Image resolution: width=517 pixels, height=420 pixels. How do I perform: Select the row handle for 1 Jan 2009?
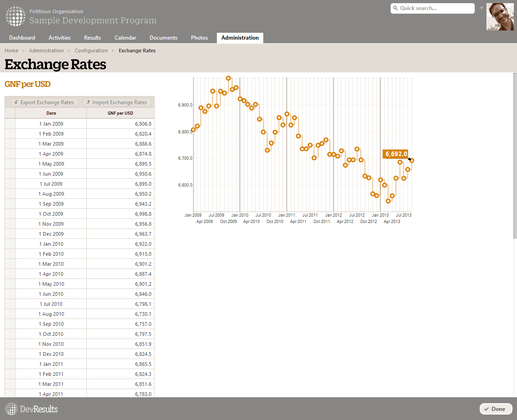coord(10,124)
